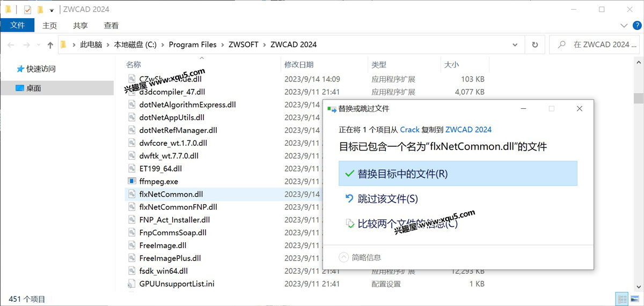Switch to the 查看 ribbon tab
The width and height of the screenshot is (644, 306).
111,25
